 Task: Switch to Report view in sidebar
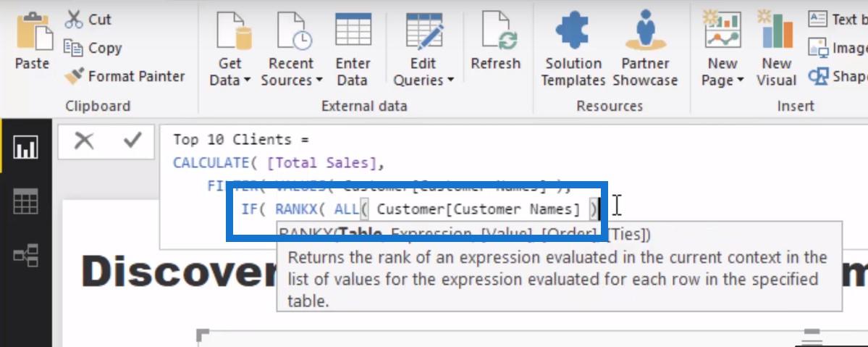25,147
